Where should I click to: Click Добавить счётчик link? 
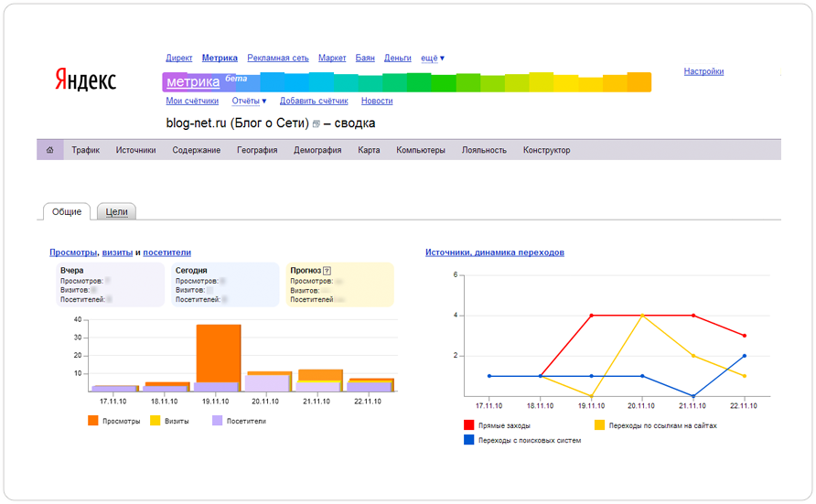pos(314,101)
